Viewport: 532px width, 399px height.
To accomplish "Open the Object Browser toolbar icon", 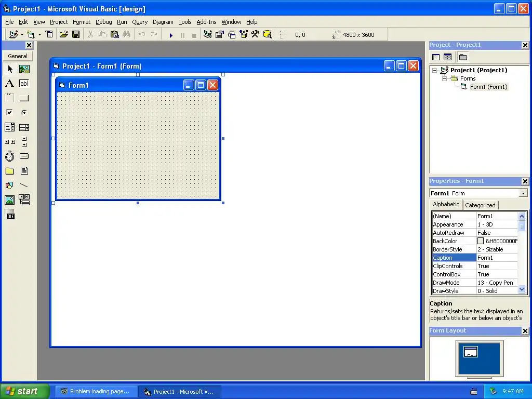I will click(x=244, y=35).
